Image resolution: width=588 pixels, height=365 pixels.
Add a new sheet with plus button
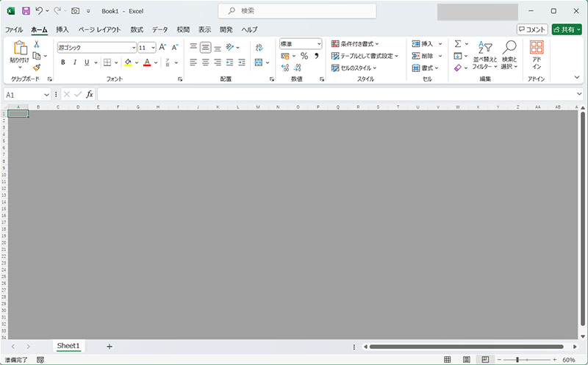(109, 346)
